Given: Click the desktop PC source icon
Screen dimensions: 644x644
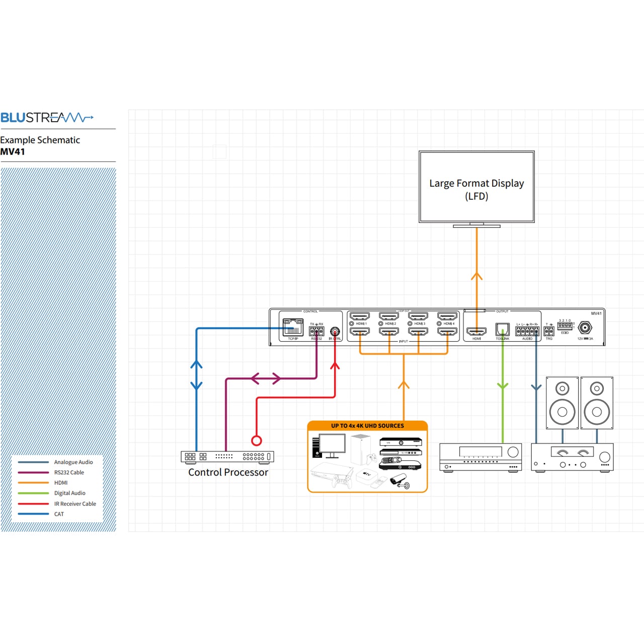Looking at the screenshot, I should [329, 446].
